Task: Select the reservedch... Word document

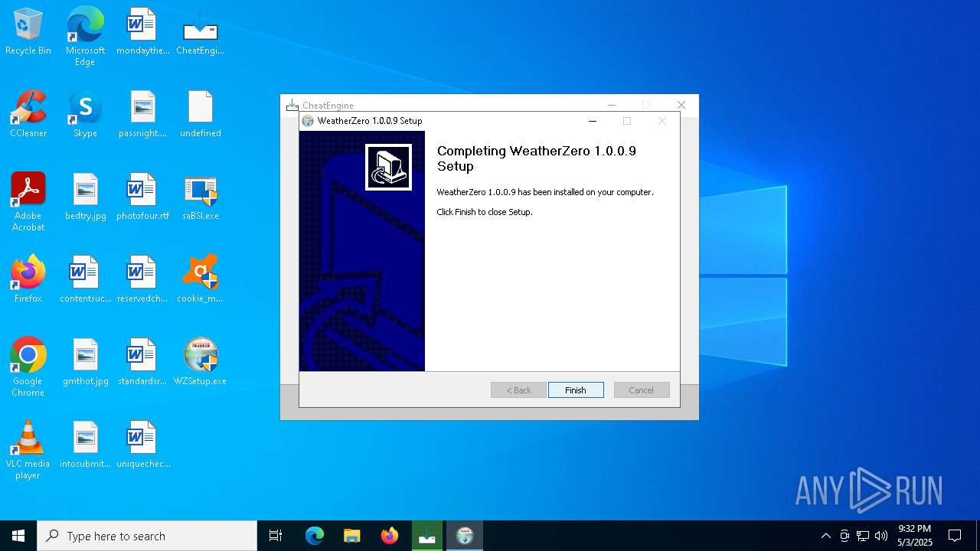Action: tap(142, 279)
